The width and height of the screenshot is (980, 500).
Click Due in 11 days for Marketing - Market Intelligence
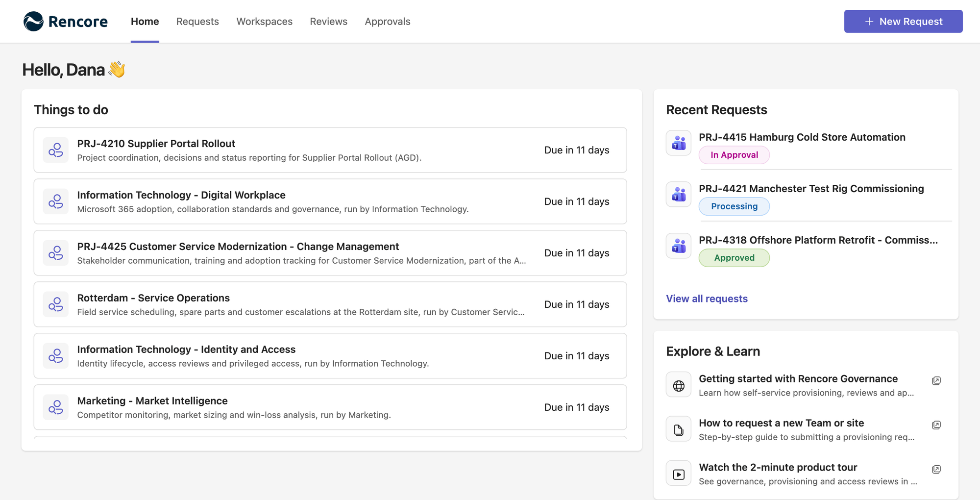[x=577, y=407]
